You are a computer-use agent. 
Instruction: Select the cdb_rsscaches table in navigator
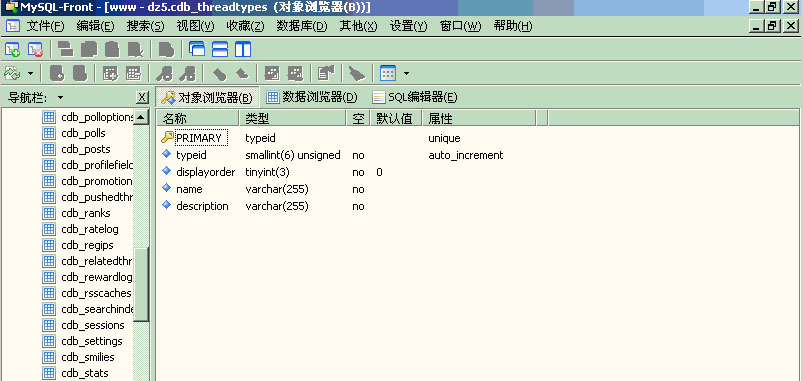pyautogui.click(x=87, y=293)
